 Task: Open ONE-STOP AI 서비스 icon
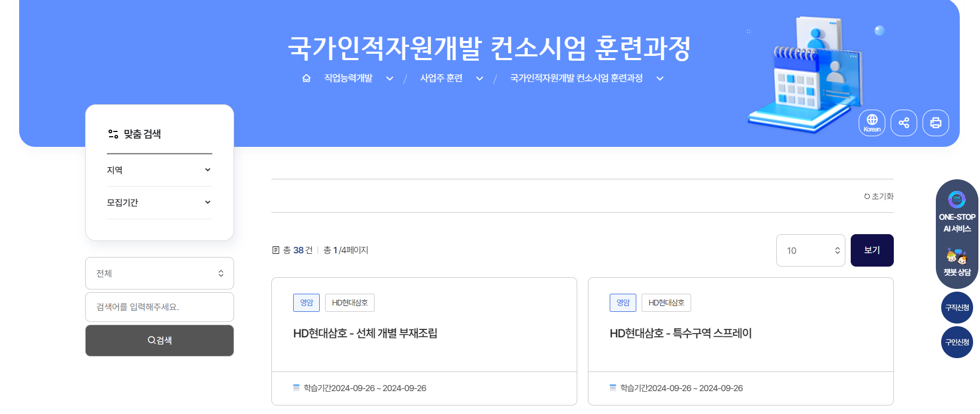point(957,200)
